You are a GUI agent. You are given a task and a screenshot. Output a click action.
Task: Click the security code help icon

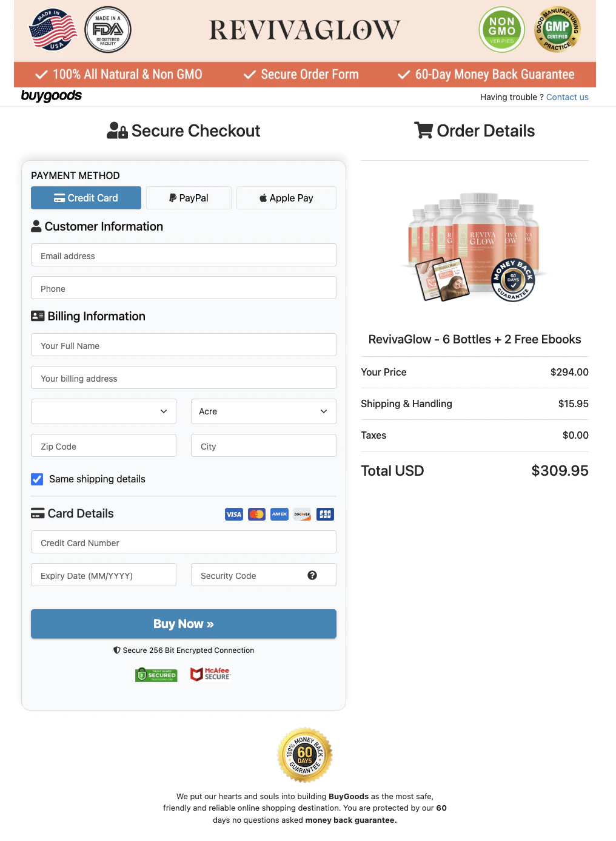(312, 575)
